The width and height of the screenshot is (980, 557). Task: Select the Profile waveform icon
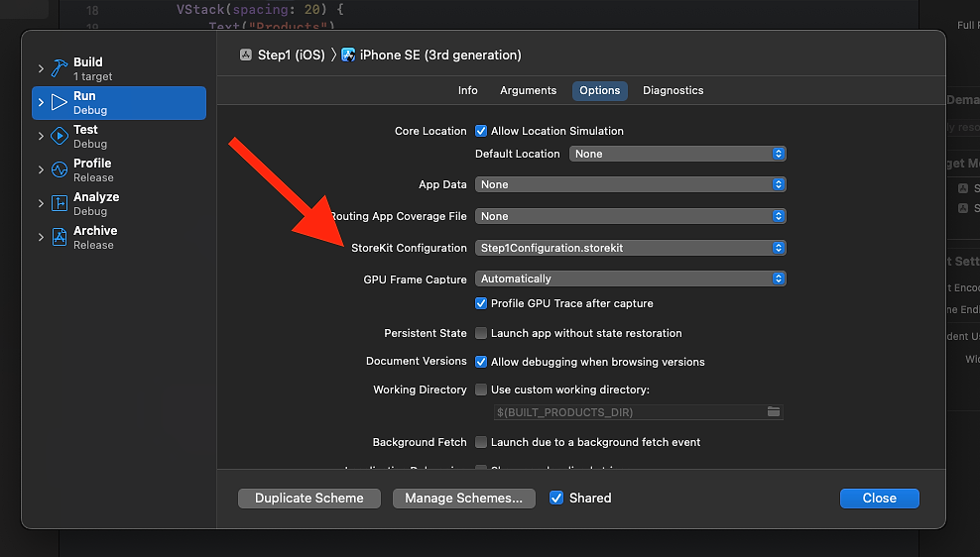tap(60, 169)
